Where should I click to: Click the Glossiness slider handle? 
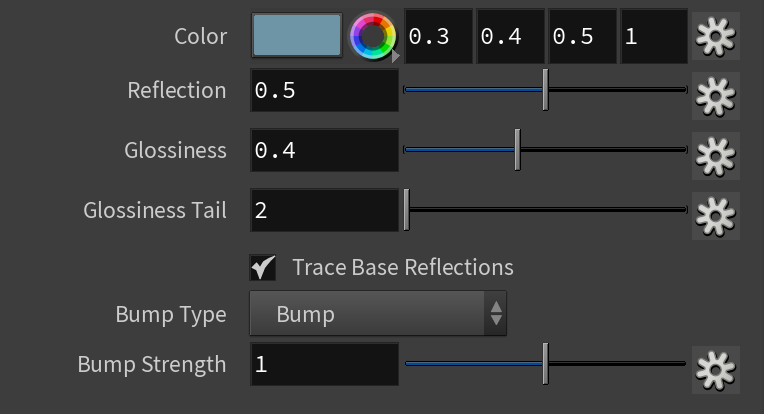pos(517,150)
